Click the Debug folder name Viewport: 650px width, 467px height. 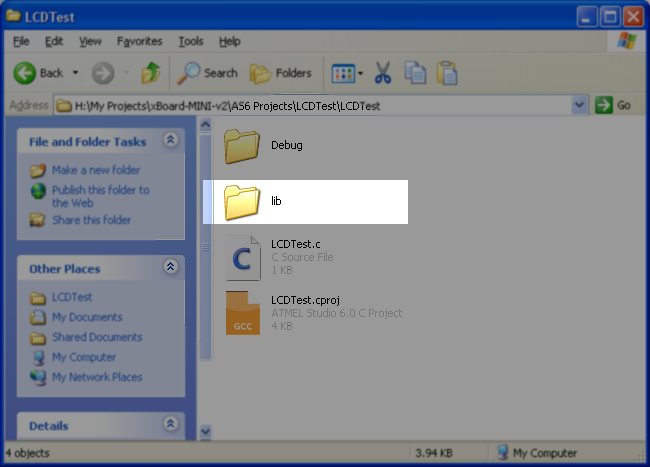click(286, 145)
